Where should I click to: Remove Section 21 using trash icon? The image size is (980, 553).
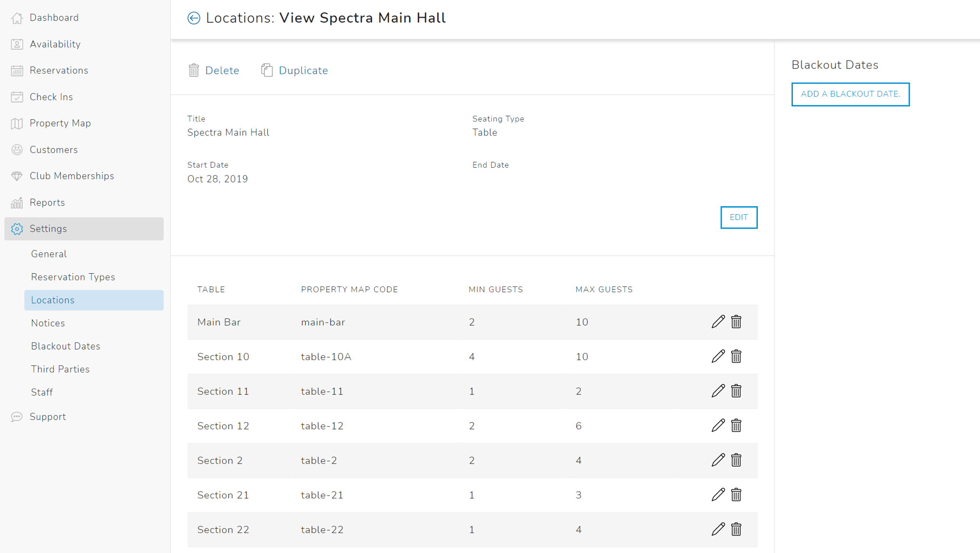pyautogui.click(x=736, y=495)
